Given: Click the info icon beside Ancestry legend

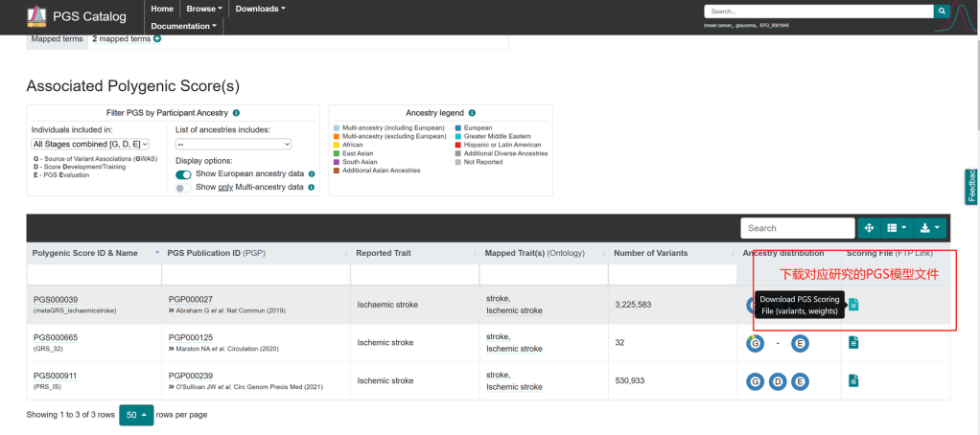Looking at the screenshot, I should point(472,113).
